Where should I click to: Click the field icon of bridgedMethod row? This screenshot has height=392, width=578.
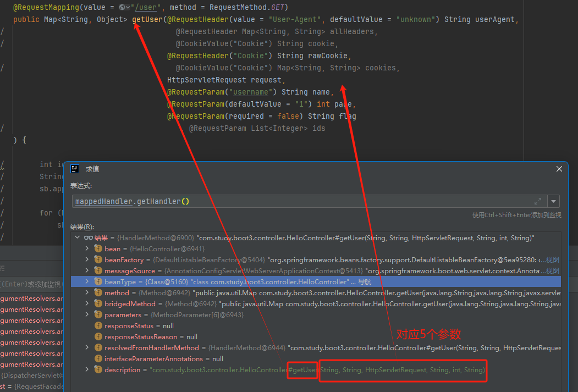(98, 303)
